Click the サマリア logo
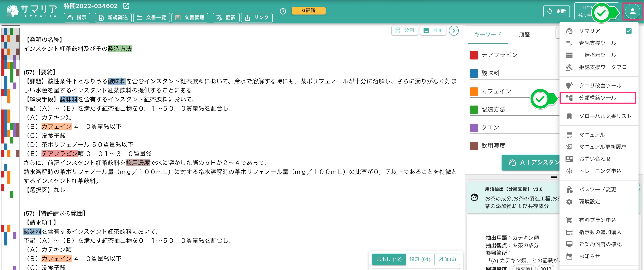This screenshot has width=644, height=270. (x=31, y=12)
